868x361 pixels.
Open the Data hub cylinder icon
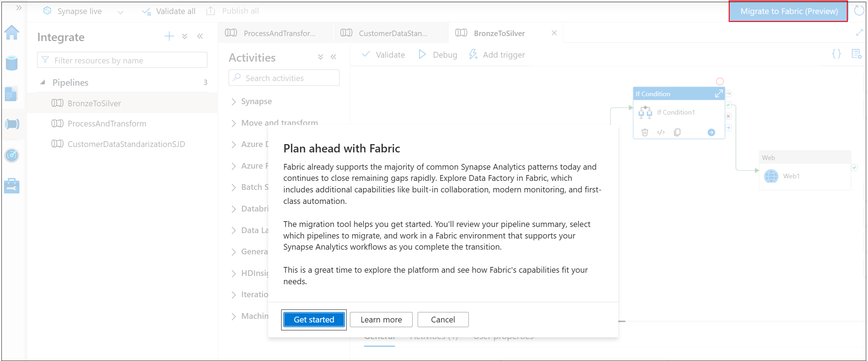(x=12, y=63)
